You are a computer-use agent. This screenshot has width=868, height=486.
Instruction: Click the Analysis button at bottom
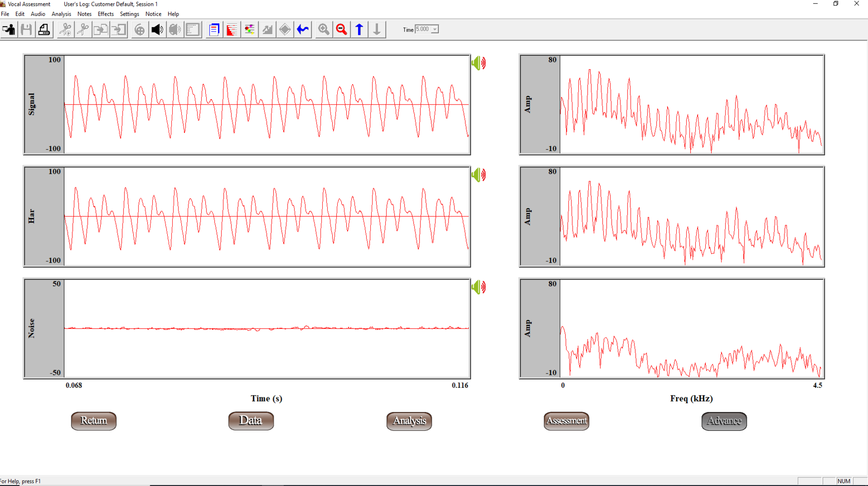409,421
